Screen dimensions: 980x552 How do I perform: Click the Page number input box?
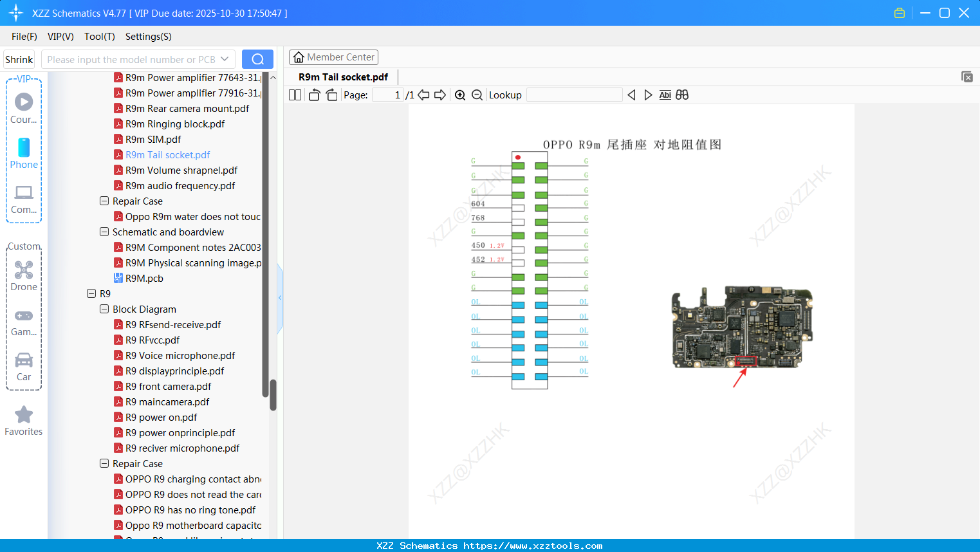tap(388, 95)
